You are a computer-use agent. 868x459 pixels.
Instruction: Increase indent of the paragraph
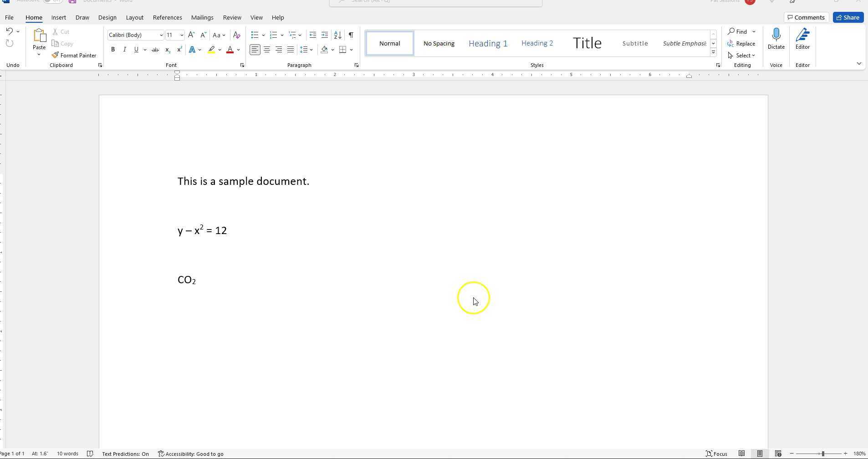325,35
